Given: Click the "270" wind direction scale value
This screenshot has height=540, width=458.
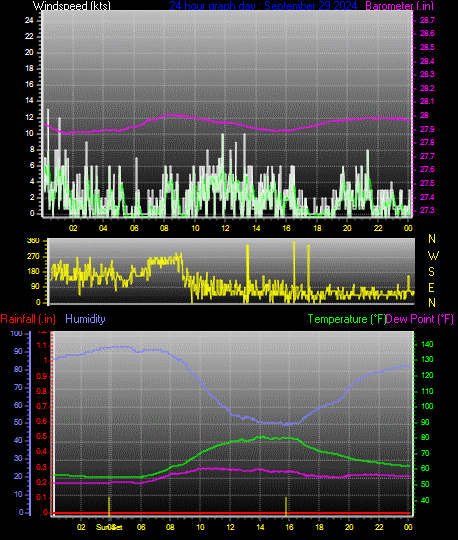Looking at the screenshot, I should (x=33, y=256).
